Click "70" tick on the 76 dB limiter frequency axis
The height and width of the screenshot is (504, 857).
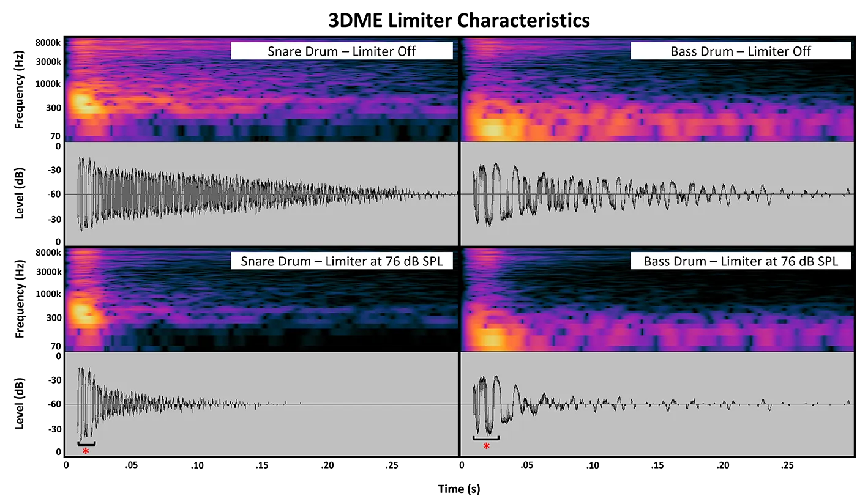pos(56,346)
